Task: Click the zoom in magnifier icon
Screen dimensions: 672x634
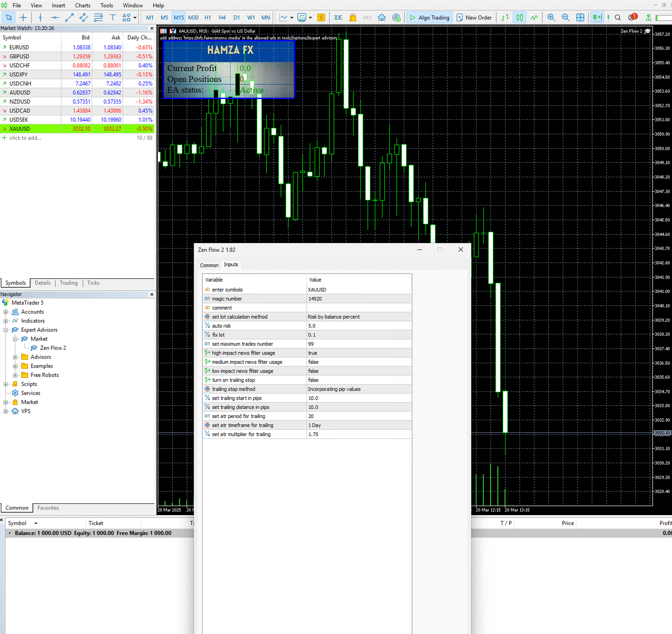Action: [x=551, y=18]
